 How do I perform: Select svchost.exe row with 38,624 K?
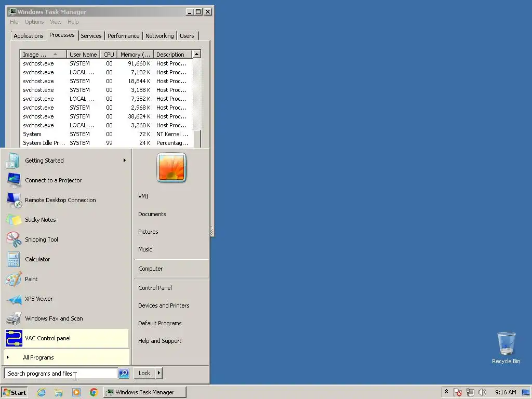click(x=106, y=116)
